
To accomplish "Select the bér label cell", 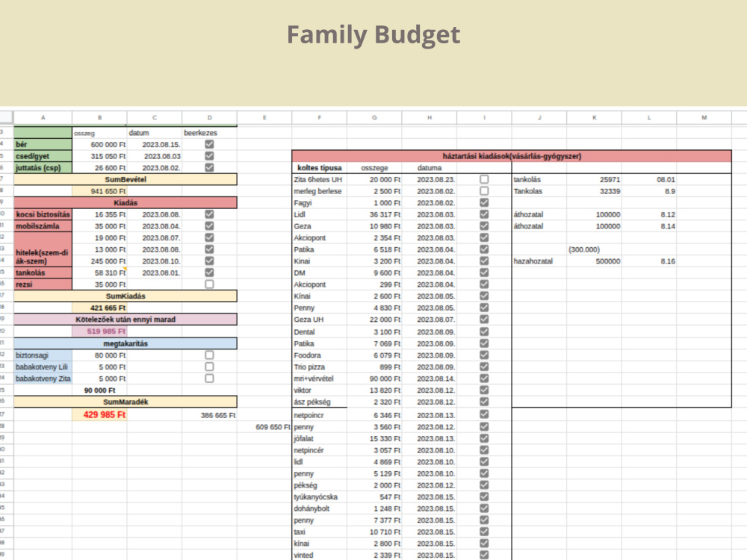I will (x=43, y=144).
